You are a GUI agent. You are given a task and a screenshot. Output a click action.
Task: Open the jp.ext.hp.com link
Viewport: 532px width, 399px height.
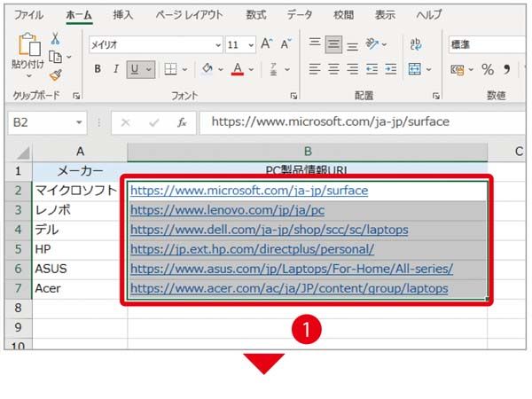point(252,249)
